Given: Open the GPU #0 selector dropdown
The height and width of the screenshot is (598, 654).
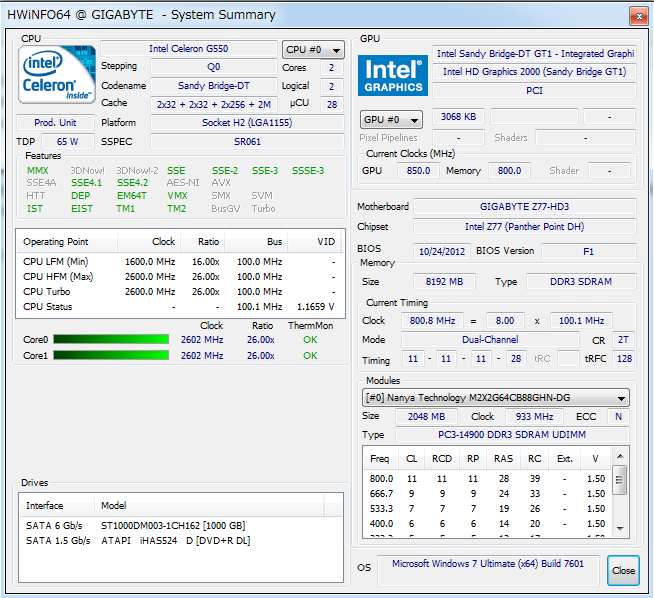Looking at the screenshot, I should click(390, 119).
